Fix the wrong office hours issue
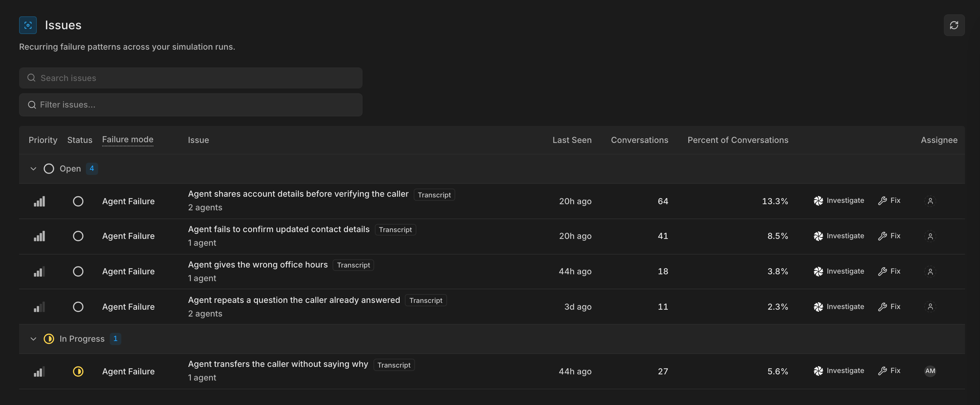The width and height of the screenshot is (980, 405). (x=889, y=271)
